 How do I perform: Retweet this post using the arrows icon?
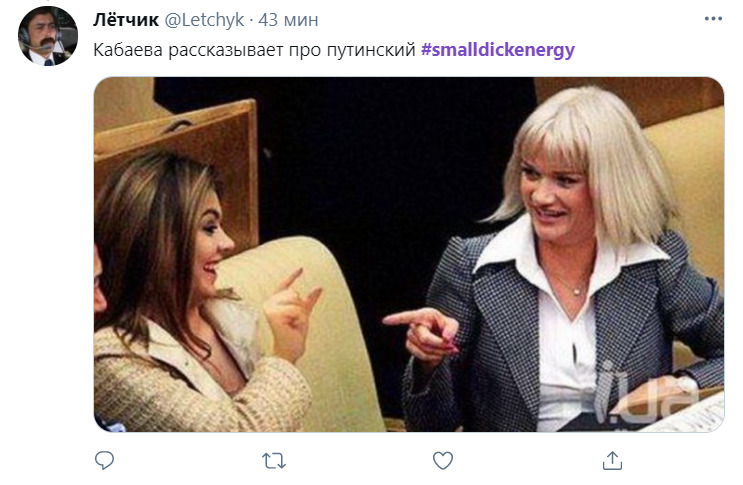[274, 460]
